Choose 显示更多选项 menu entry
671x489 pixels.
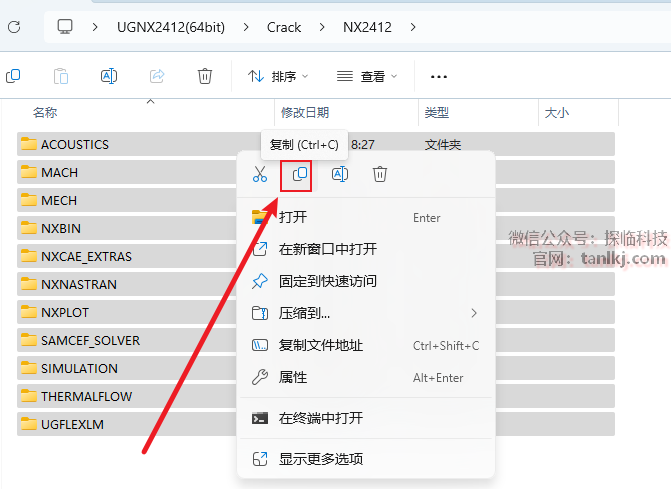366,459
